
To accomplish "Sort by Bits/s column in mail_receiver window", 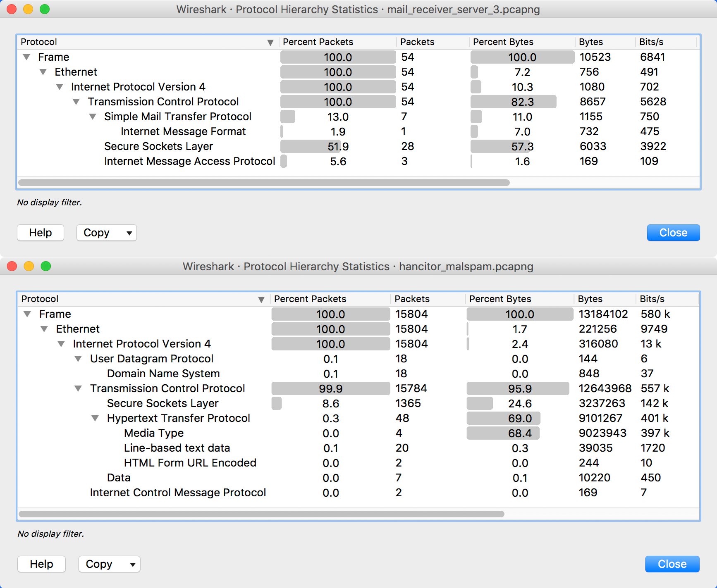I will click(666, 42).
